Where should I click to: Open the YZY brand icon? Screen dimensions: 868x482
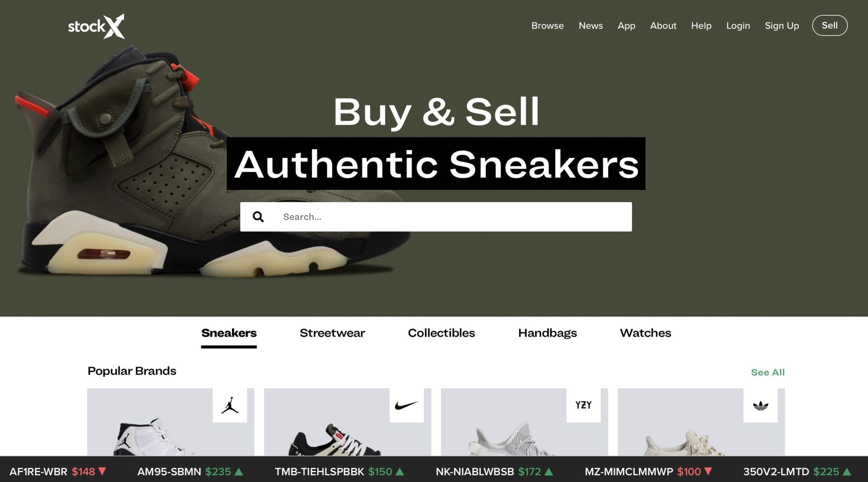point(584,405)
